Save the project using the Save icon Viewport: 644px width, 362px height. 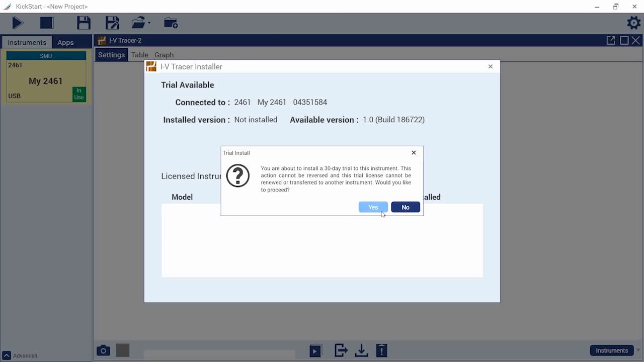[x=84, y=23]
